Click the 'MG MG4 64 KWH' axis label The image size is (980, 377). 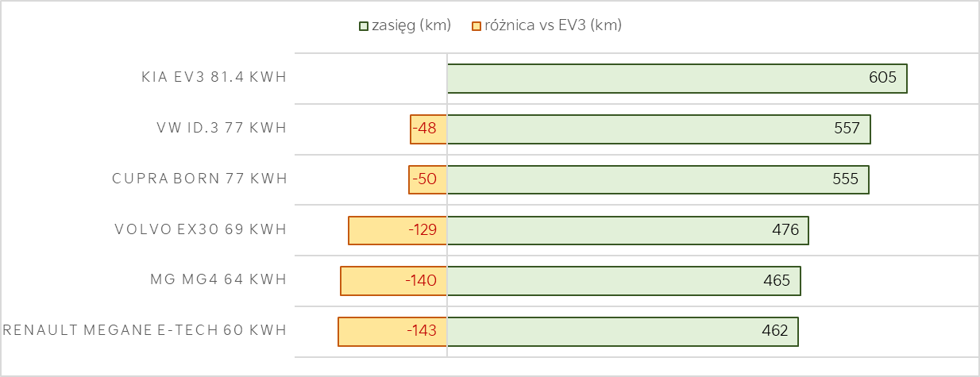click(x=218, y=280)
